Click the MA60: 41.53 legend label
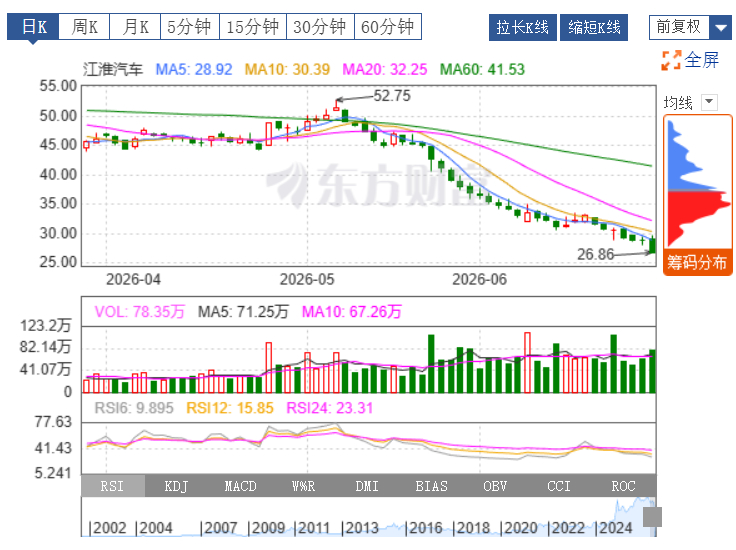736x550 pixels. [482, 69]
